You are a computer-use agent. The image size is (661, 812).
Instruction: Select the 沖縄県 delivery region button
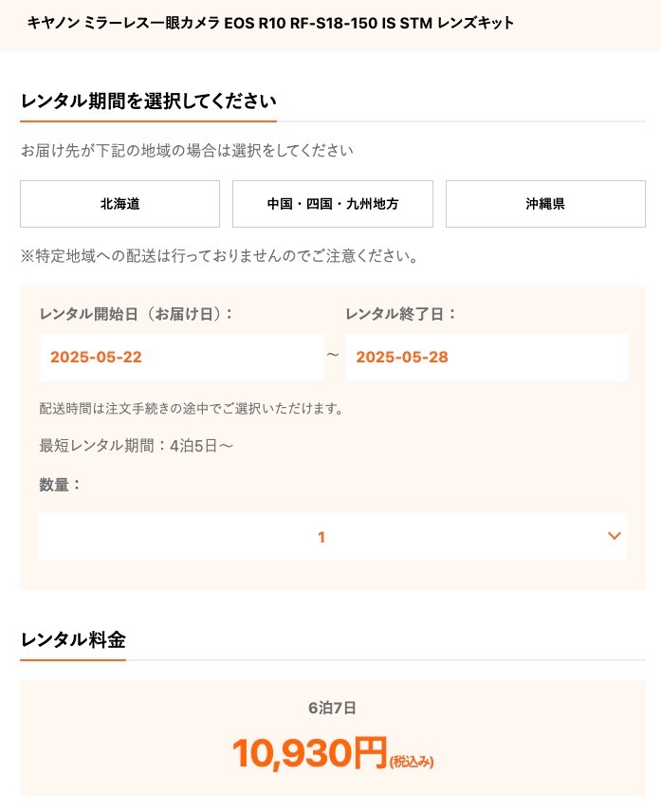545,204
